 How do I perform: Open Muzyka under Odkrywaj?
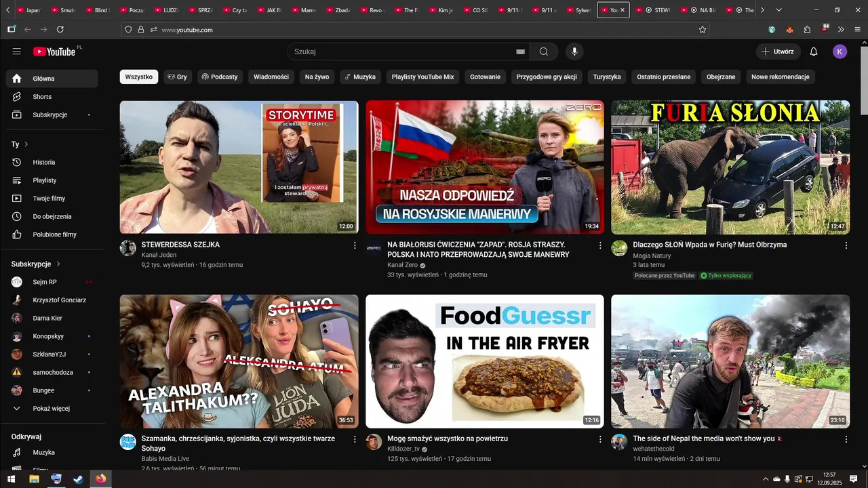52,452
